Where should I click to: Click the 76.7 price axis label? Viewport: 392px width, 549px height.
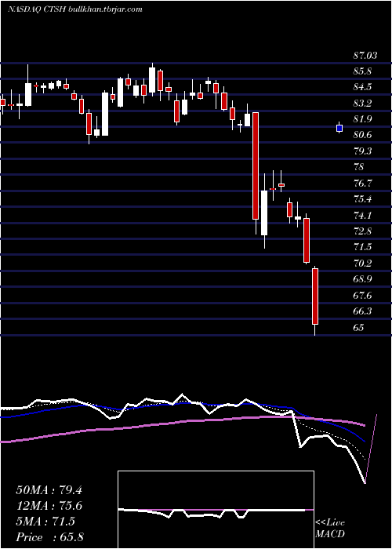coord(362,183)
